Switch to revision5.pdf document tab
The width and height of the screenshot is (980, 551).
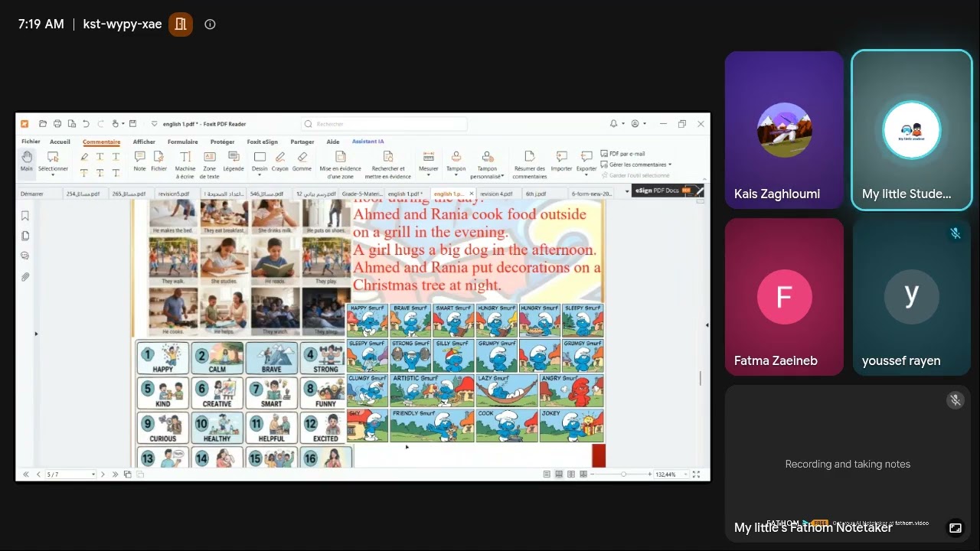[x=176, y=194]
